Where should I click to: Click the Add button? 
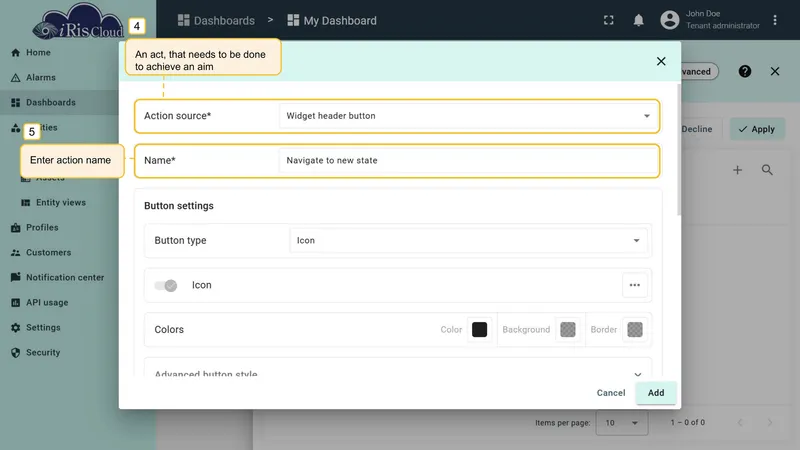pyautogui.click(x=656, y=393)
